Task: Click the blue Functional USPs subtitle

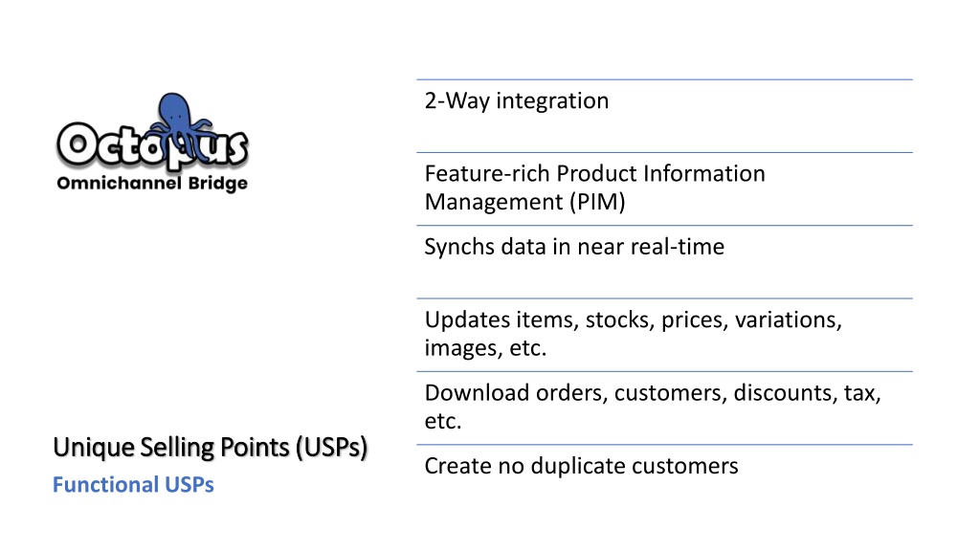Action: click(x=133, y=485)
